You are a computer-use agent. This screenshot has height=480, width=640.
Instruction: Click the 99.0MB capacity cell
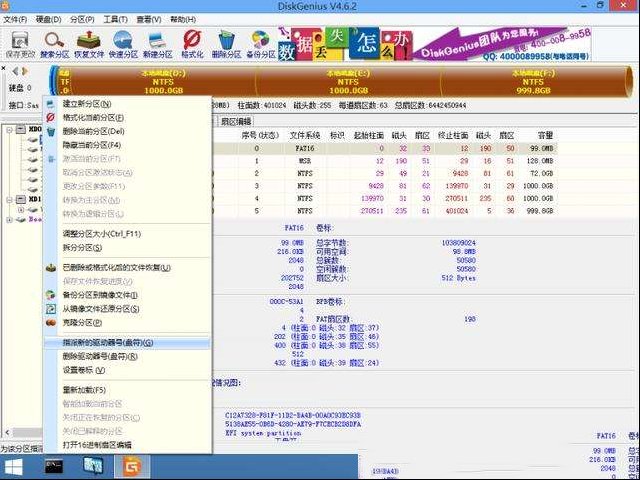click(x=542, y=149)
